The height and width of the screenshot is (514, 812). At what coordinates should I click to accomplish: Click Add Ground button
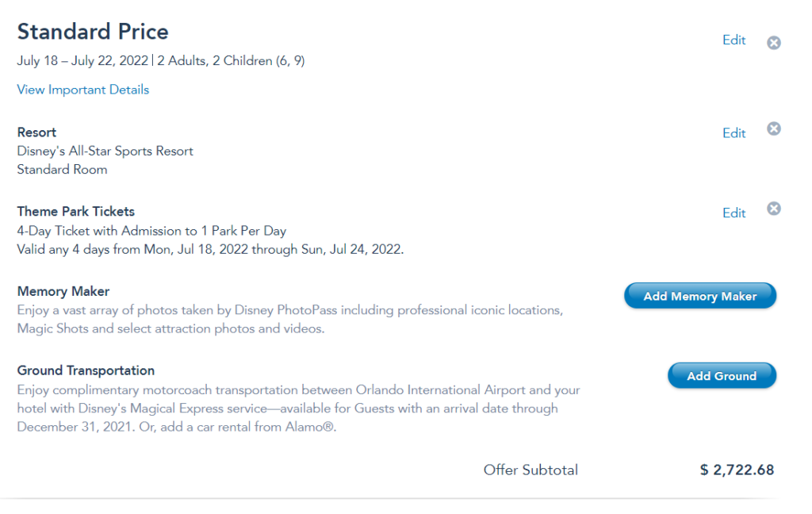(x=722, y=376)
